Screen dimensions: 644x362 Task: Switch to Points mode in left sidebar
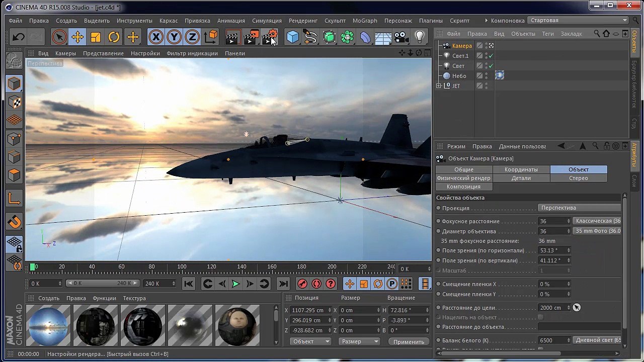[x=14, y=138]
